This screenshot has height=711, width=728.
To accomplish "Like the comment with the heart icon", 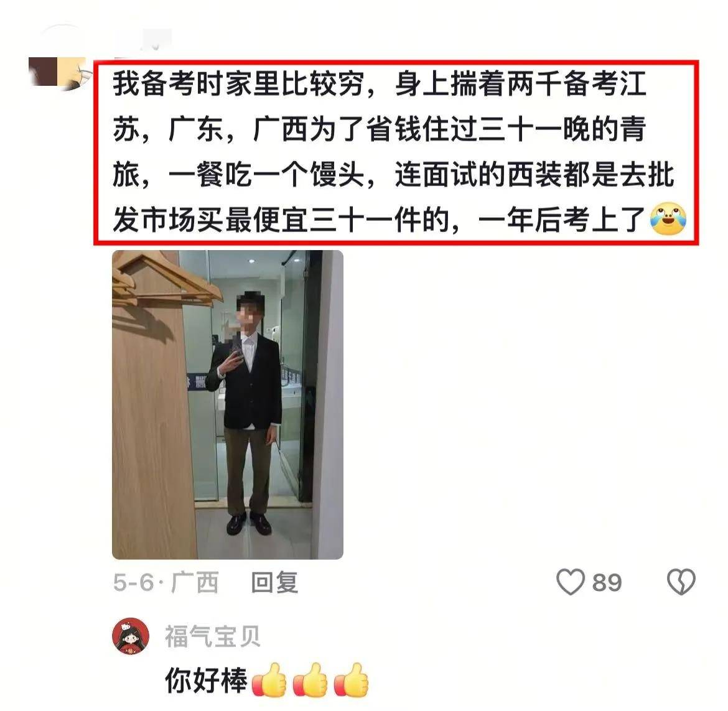I will pos(571,582).
